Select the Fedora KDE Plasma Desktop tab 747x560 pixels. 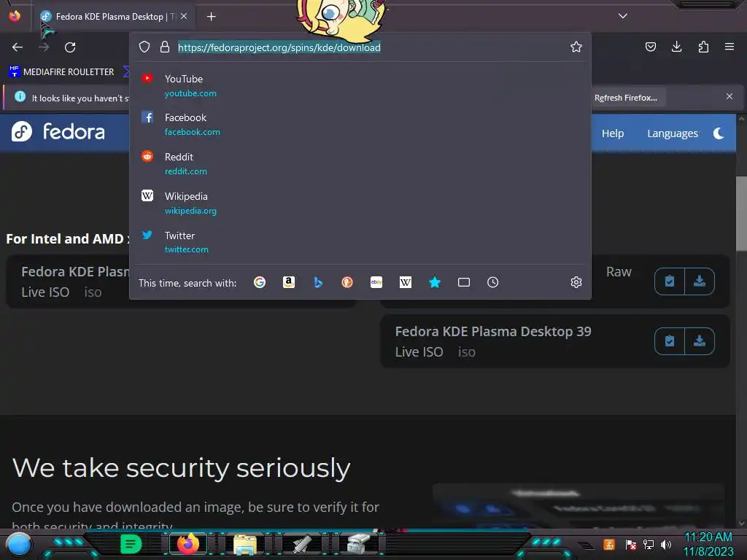coord(113,17)
